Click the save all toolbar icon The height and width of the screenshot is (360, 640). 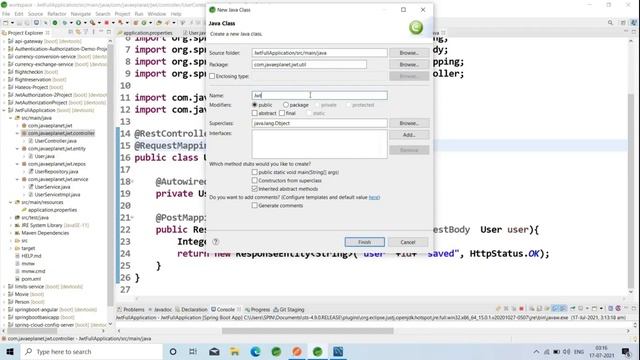[x=27, y=23]
